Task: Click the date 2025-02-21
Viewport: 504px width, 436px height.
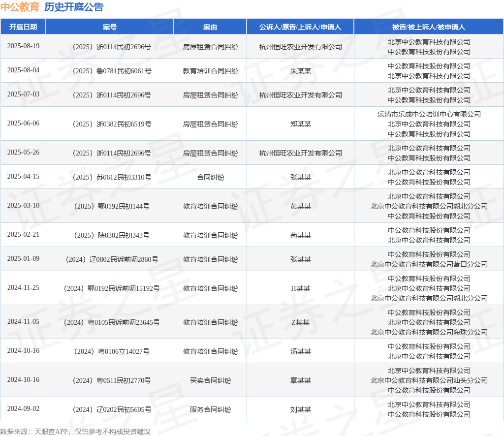Action: click(x=23, y=234)
